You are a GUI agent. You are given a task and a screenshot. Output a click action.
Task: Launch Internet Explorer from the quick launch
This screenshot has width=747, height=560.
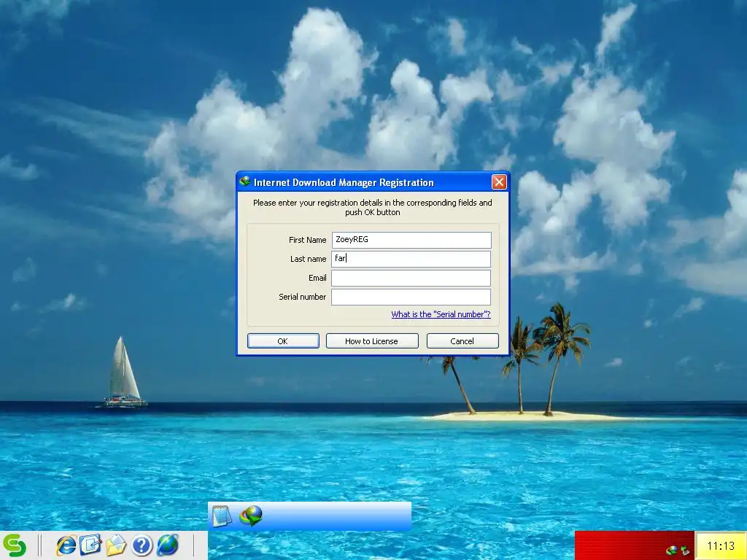click(66, 545)
